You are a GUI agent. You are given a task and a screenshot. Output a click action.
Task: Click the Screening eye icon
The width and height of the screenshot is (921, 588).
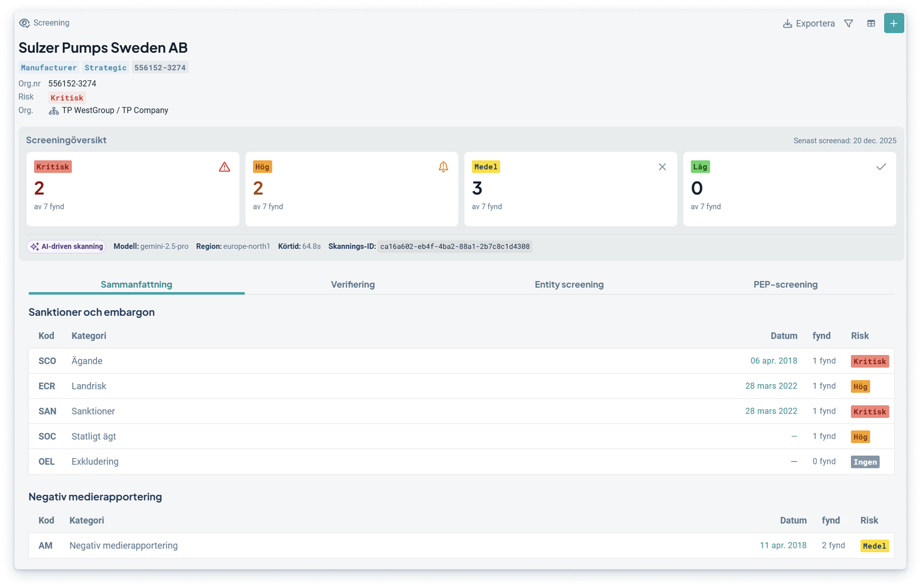click(24, 23)
